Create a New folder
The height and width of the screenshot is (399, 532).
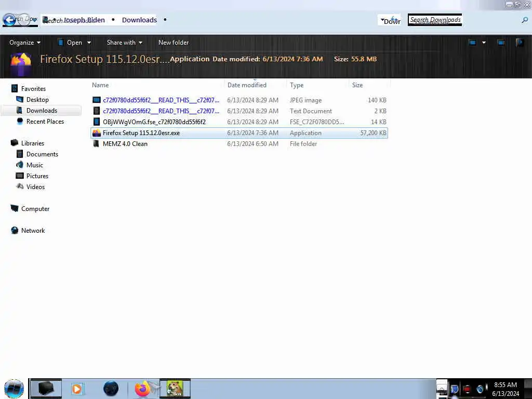pos(174,43)
